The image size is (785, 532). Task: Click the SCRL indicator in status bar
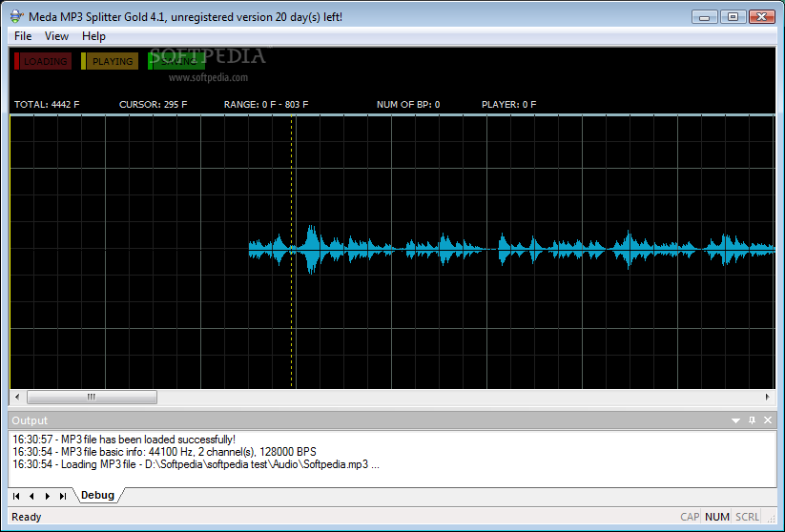(747, 517)
